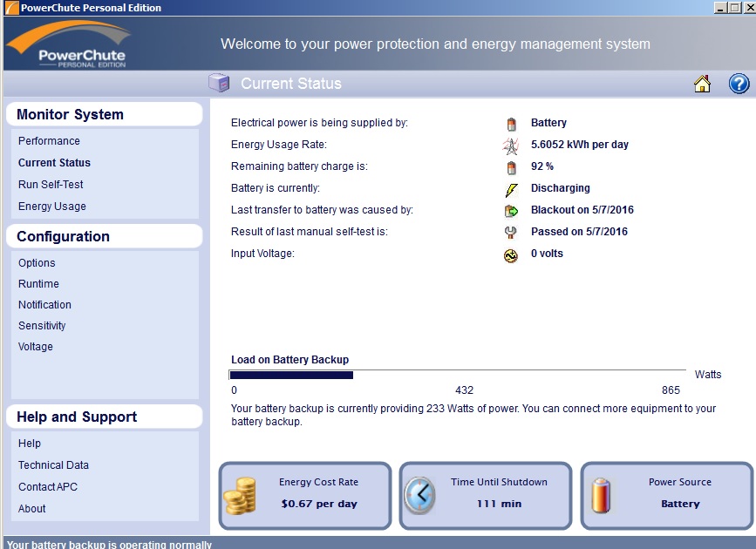Select Current Status in sidebar
This screenshot has height=549, width=756.
point(54,162)
